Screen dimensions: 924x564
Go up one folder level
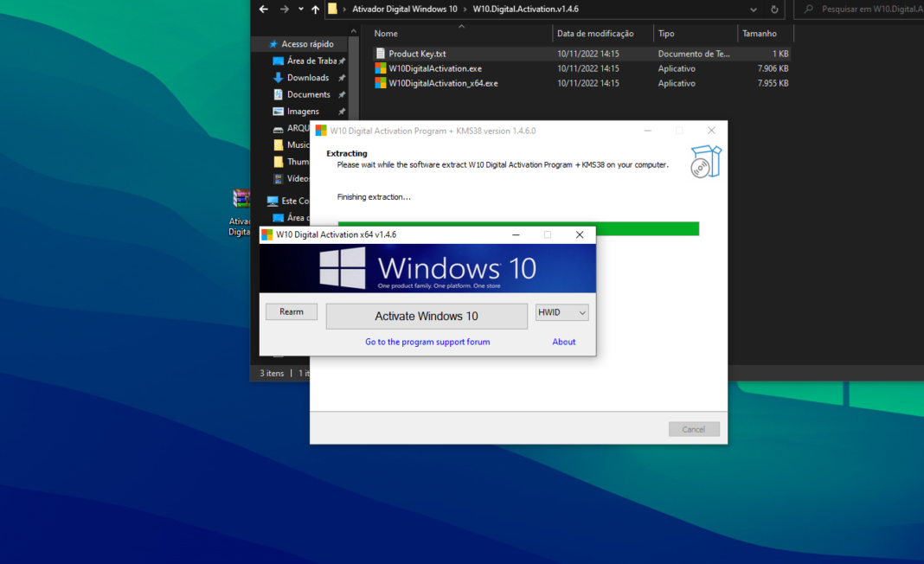tap(315, 9)
